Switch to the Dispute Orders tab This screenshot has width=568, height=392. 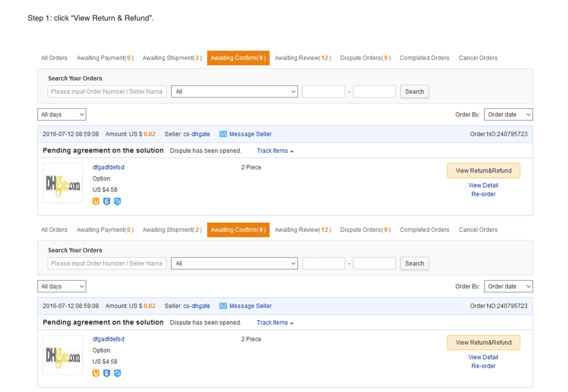tap(365, 58)
